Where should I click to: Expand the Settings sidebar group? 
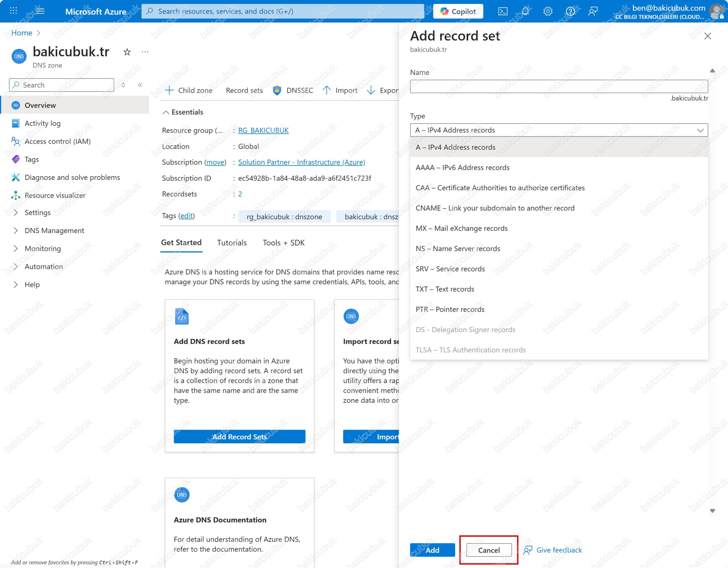click(x=37, y=213)
